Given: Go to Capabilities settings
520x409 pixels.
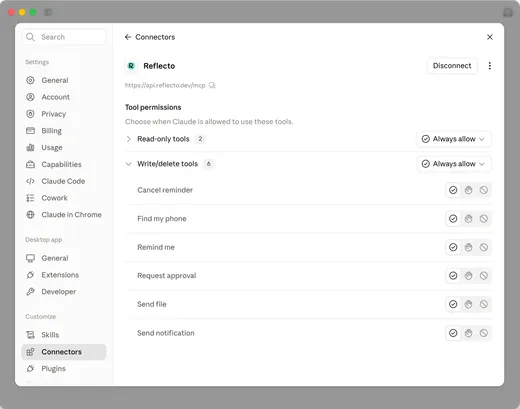Looking at the screenshot, I should pos(64,164).
